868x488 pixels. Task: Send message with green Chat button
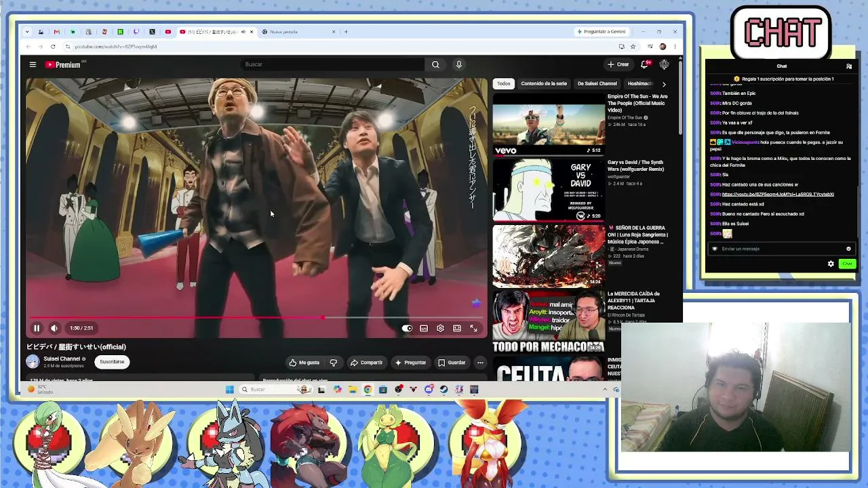click(847, 264)
